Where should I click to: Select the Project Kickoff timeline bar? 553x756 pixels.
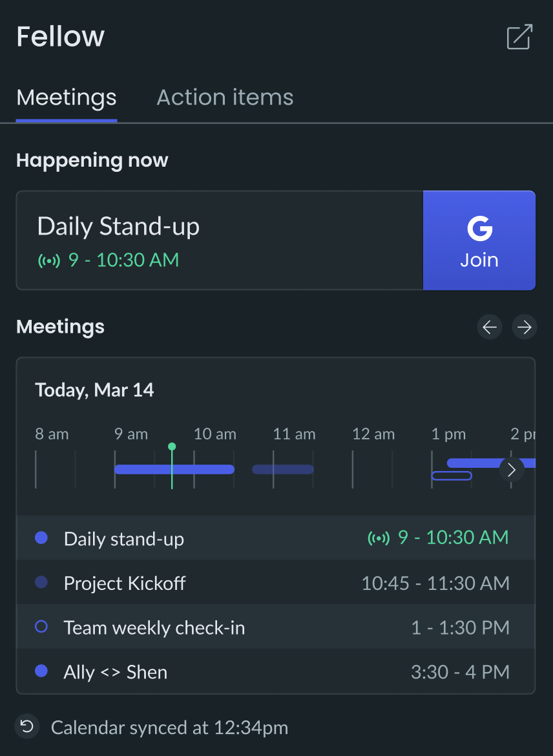(283, 470)
